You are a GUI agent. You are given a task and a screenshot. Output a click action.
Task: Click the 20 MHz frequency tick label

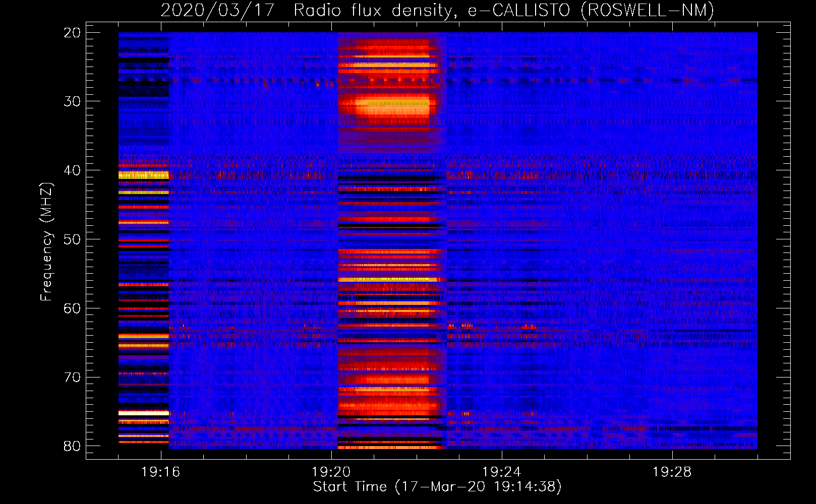coord(72,33)
